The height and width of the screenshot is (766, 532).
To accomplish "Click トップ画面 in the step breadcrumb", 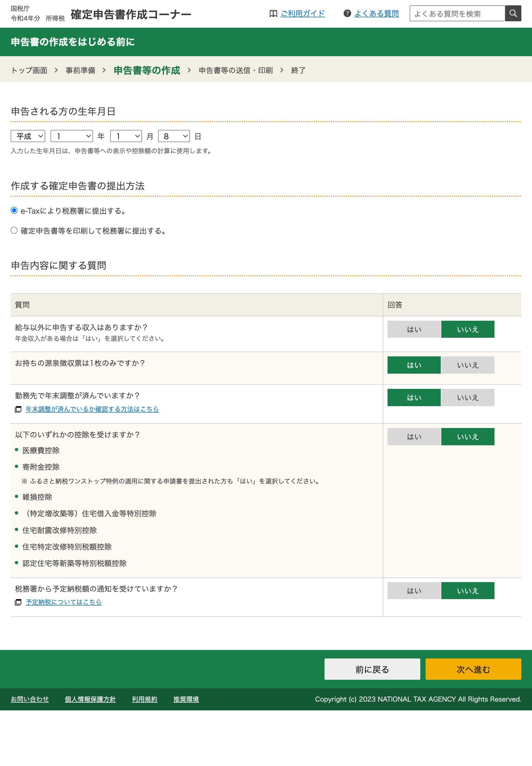I will pos(29,70).
